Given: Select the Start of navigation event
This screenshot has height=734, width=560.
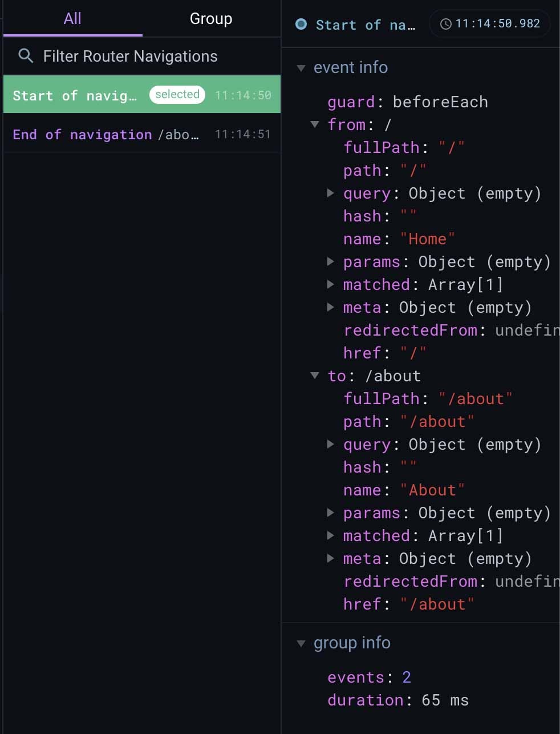Looking at the screenshot, I should pos(74,95).
